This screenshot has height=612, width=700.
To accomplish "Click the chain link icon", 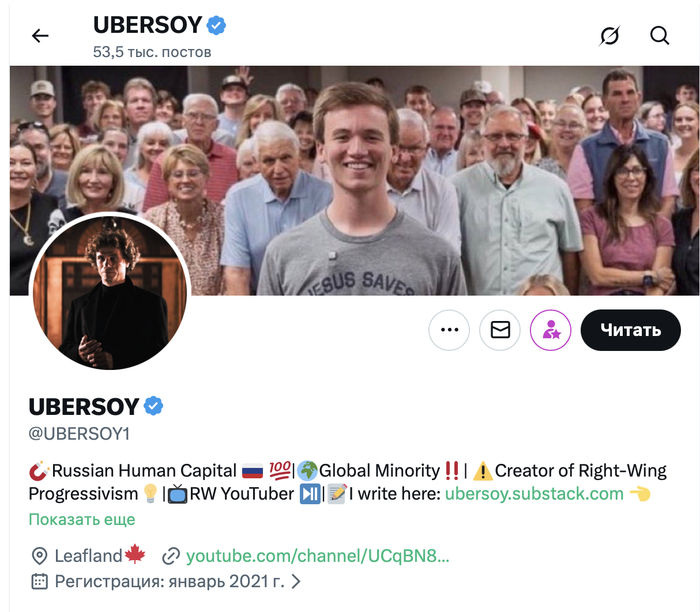I will tap(171, 556).
